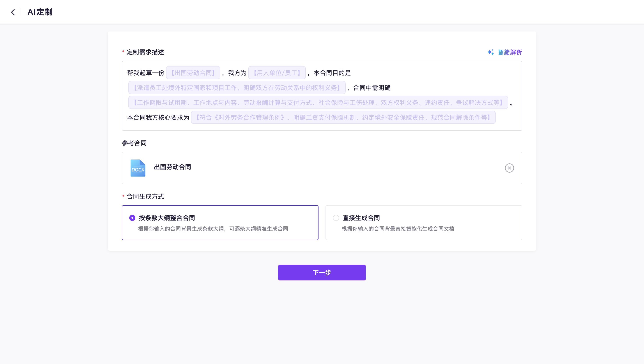The height and width of the screenshot is (364, 644).
Task: Click the 派遣员工赴境外 contract purpose field
Action: point(237,87)
